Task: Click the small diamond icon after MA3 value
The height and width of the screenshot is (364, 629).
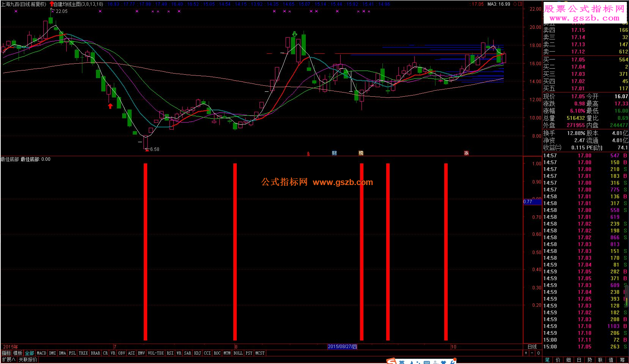Action: pos(515,4)
